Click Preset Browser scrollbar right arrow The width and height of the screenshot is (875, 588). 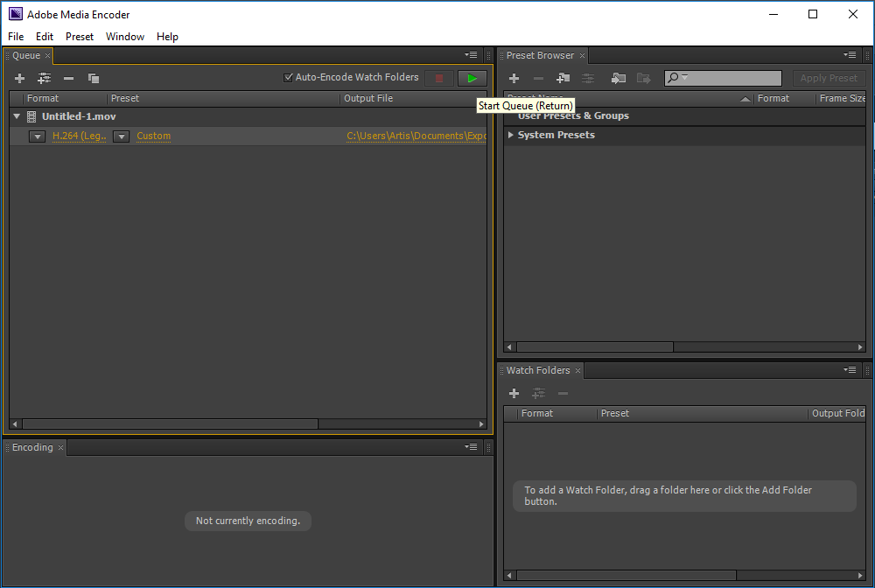[x=860, y=347]
